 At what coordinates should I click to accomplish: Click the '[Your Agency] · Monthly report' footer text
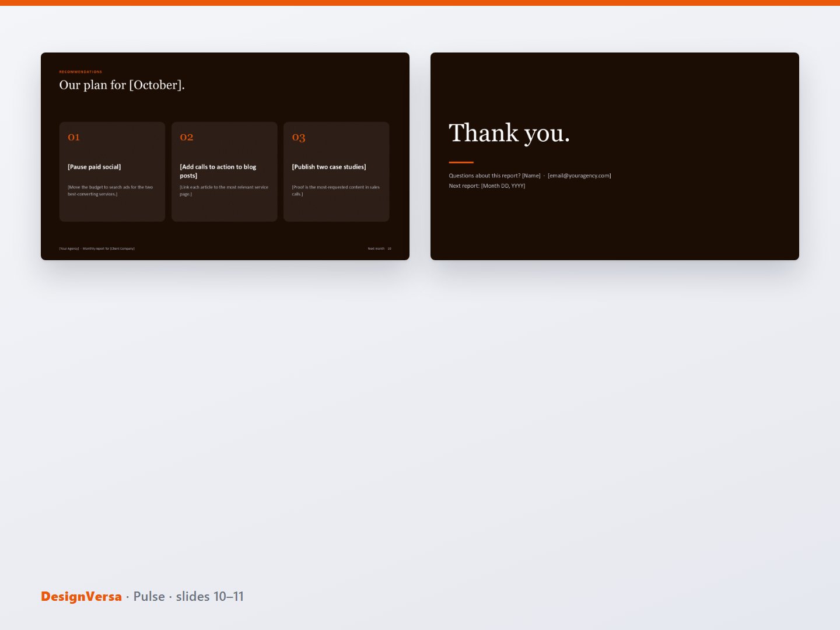click(97, 249)
